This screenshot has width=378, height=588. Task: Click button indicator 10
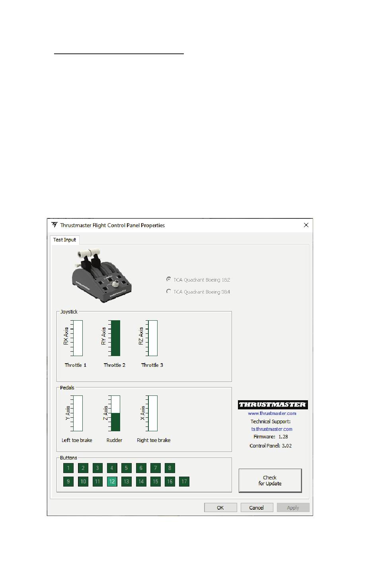[83, 481]
